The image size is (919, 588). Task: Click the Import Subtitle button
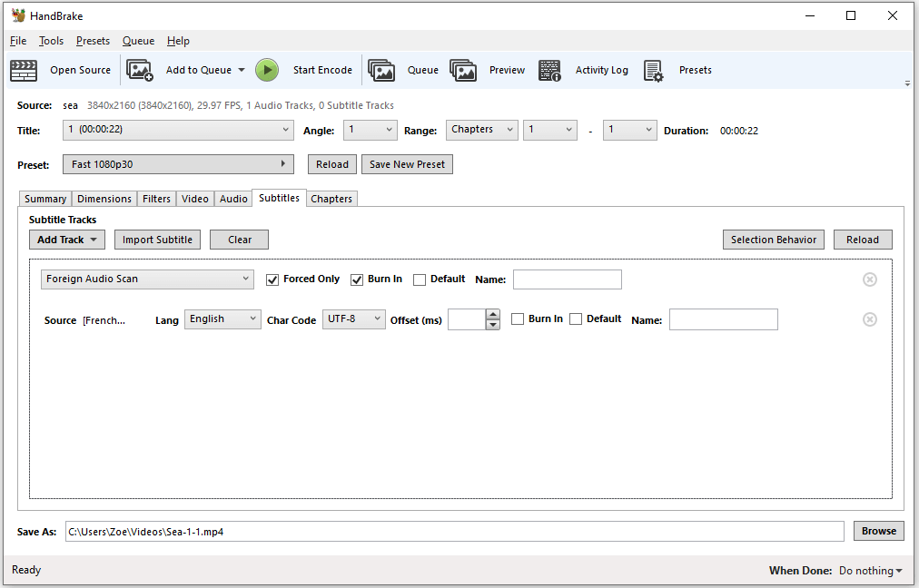157,240
